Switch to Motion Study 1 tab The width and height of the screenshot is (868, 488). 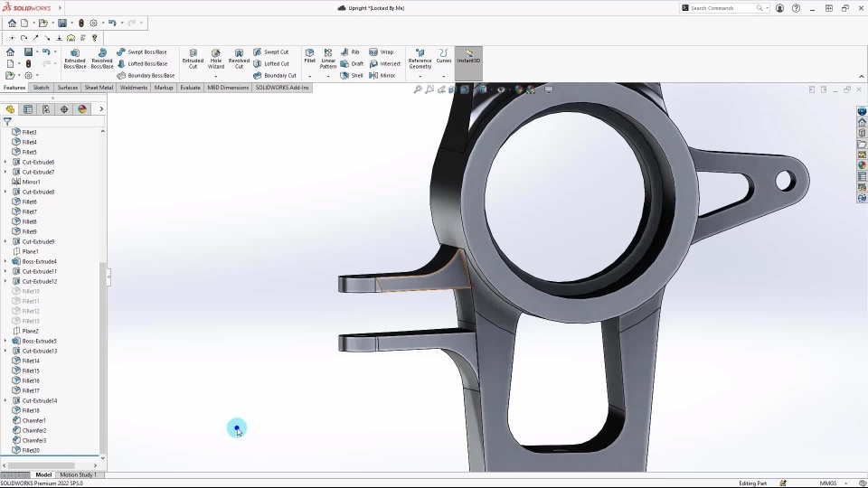[78, 474]
